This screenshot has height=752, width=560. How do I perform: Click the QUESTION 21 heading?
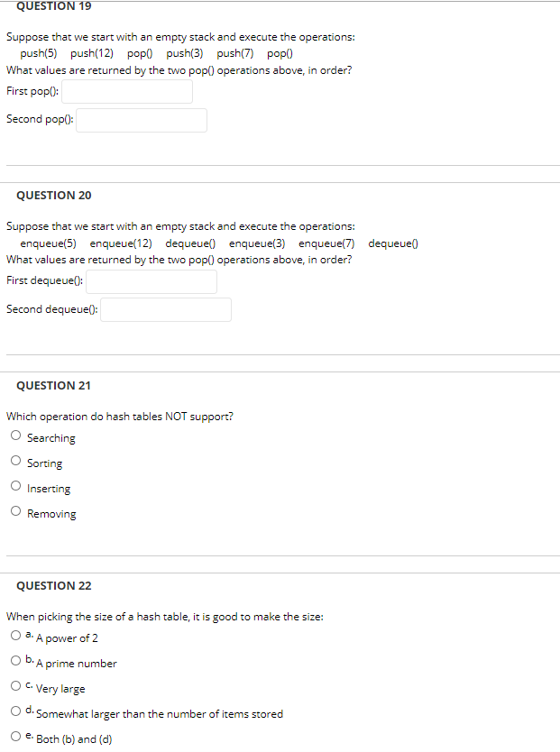click(x=53, y=385)
